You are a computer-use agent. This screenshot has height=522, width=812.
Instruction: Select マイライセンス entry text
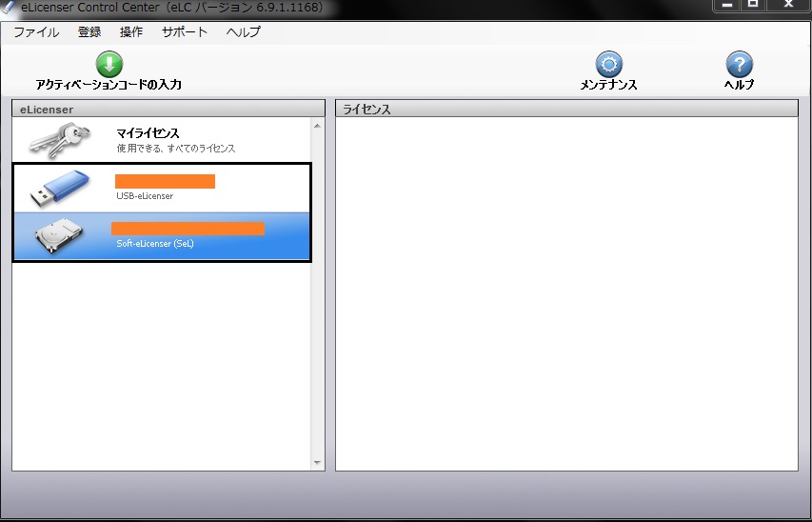click(149, 133)
